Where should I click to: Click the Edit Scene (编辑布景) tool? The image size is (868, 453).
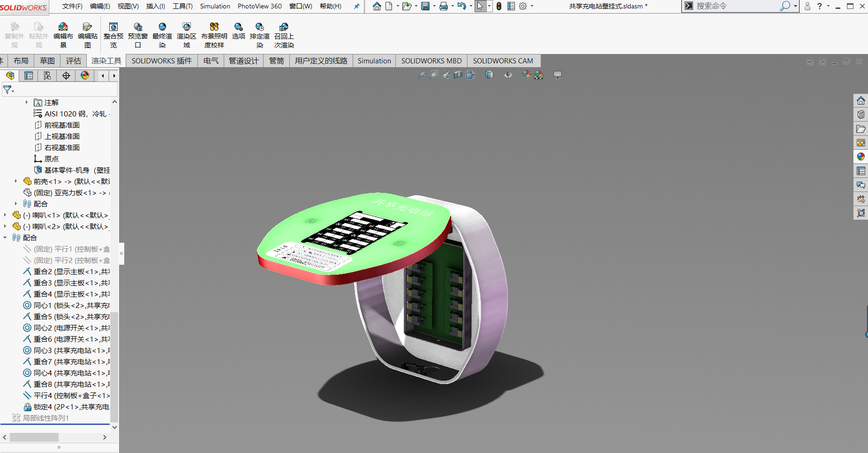(x=63, y=35)
